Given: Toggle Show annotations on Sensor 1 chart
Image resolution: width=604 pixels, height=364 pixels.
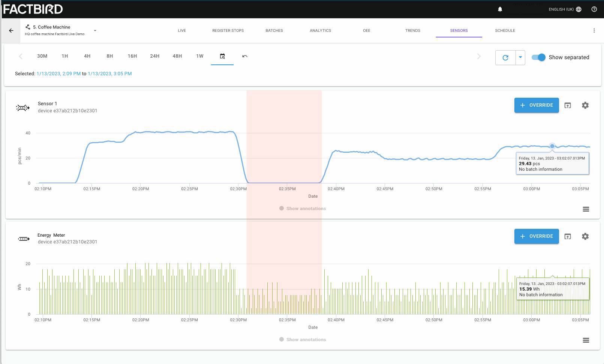Looking at the screenshot, I should 303,209.
